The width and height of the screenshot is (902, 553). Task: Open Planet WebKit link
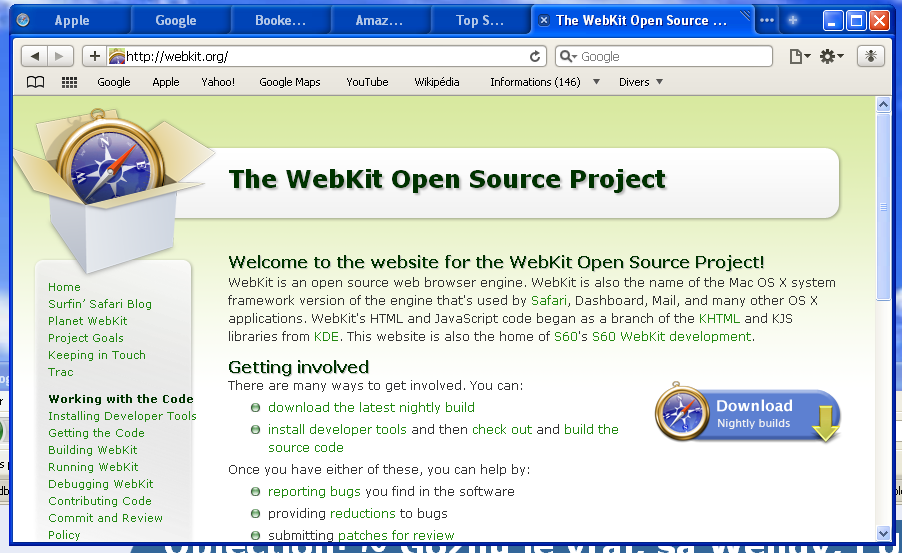click(x=88, y=321)
